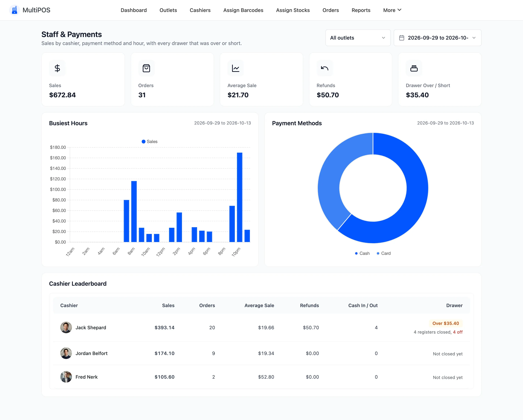Click Jordan Belfort's name
The height and width of the screenshot is (420, 523).
tap(92, 353)
